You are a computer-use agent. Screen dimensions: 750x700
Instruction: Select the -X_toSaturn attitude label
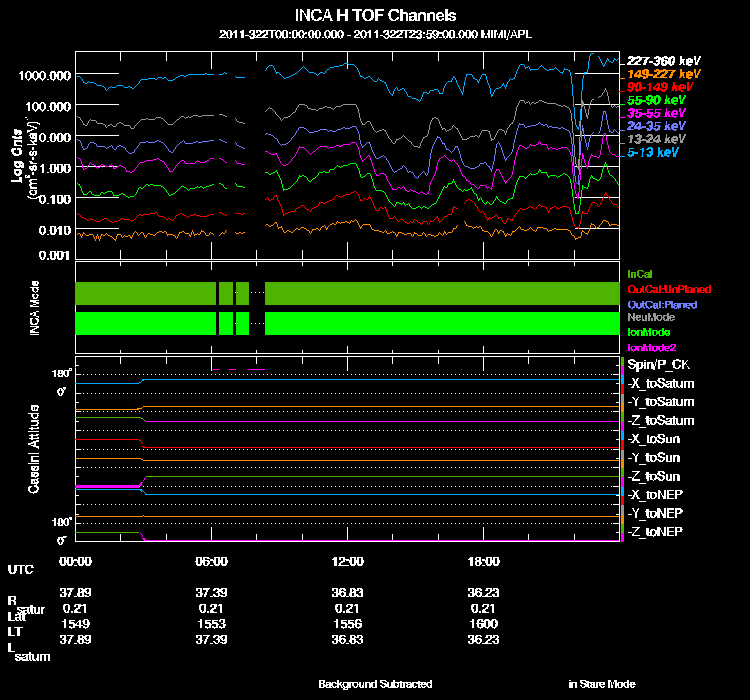point(661,383)
